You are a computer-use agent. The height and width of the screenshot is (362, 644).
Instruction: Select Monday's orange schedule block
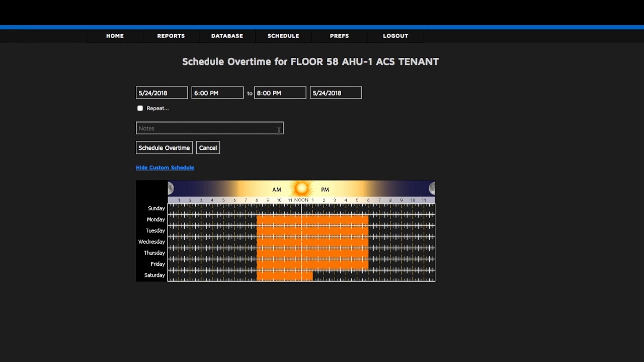[312, 220]
